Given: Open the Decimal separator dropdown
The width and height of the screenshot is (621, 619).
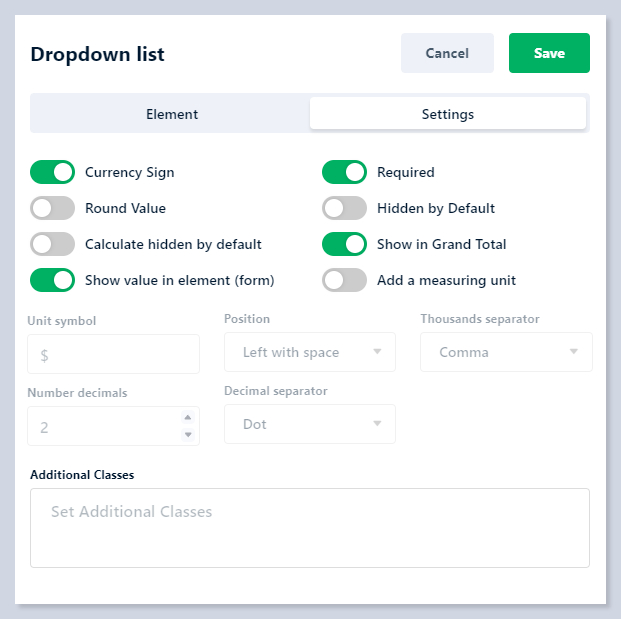Looking at the screenshot, I should pyautogui.click(x=310, y=424).
